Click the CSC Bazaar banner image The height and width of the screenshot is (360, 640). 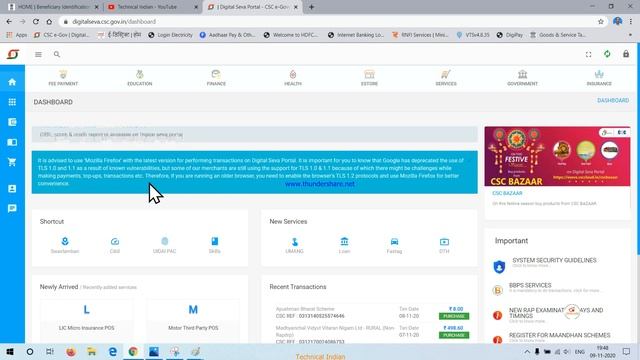(557, 156)
